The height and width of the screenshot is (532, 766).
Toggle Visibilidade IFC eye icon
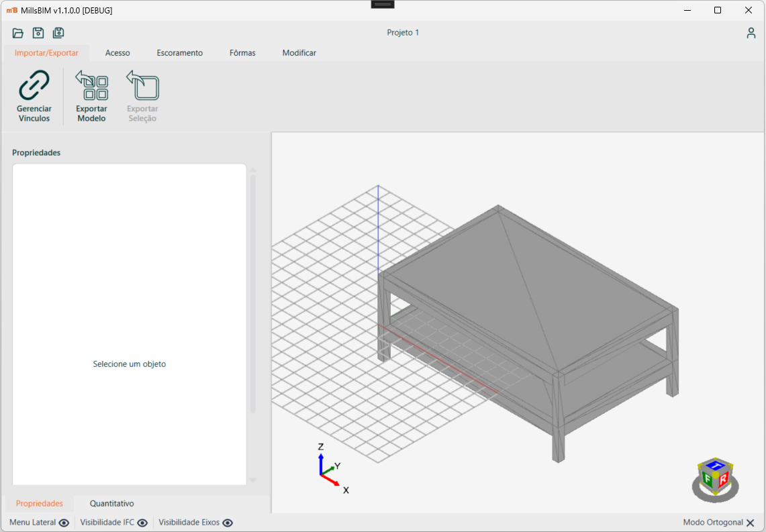tap(142, 523)
